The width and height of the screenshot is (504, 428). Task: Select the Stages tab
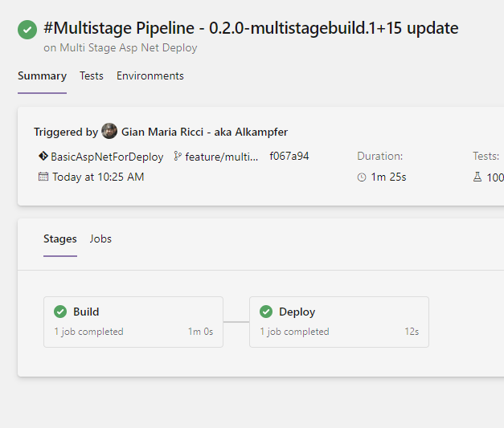pyautogui.click(x=60, y=238)
